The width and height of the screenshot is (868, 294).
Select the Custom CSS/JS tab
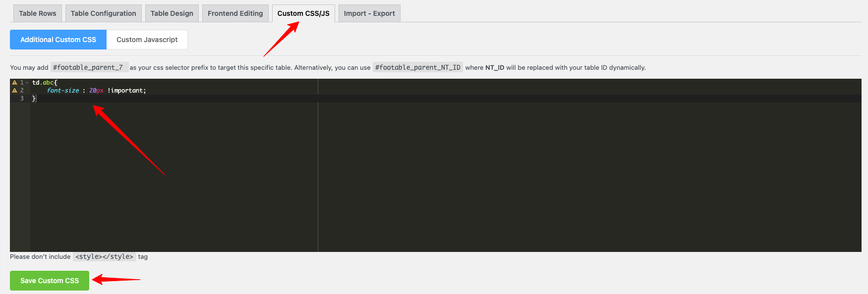pos(303,13)
